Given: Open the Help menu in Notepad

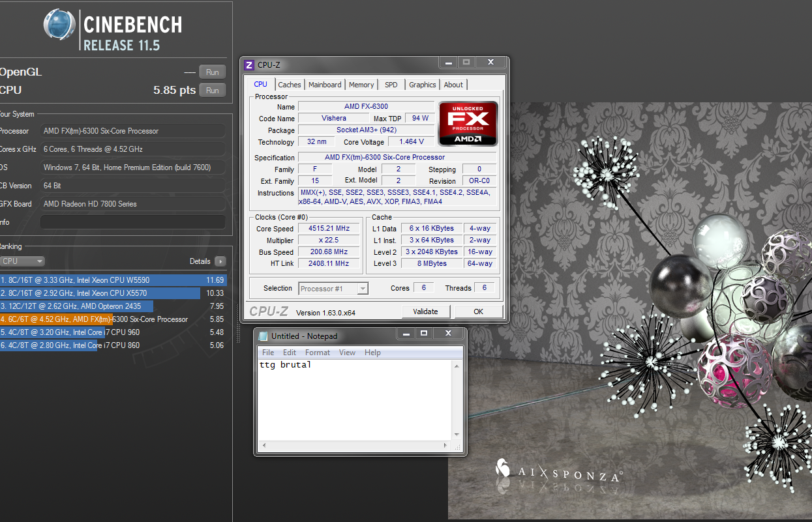Looking at the screenshot, I should point(373,353).
